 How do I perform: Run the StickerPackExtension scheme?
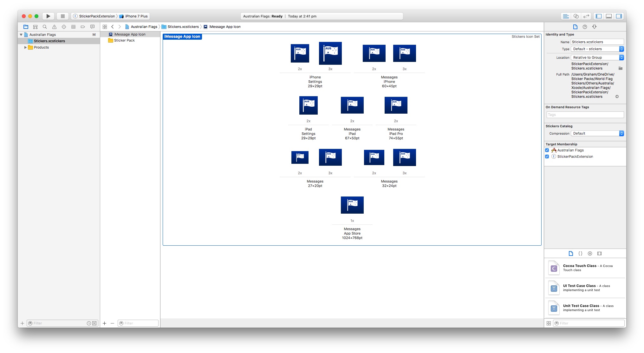48,16
